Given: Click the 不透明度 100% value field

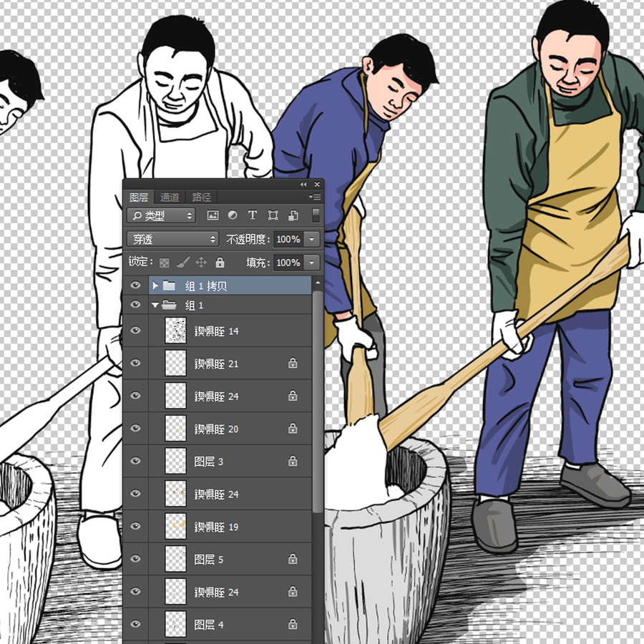Looking at the screenshot, I should pos(289,239).
